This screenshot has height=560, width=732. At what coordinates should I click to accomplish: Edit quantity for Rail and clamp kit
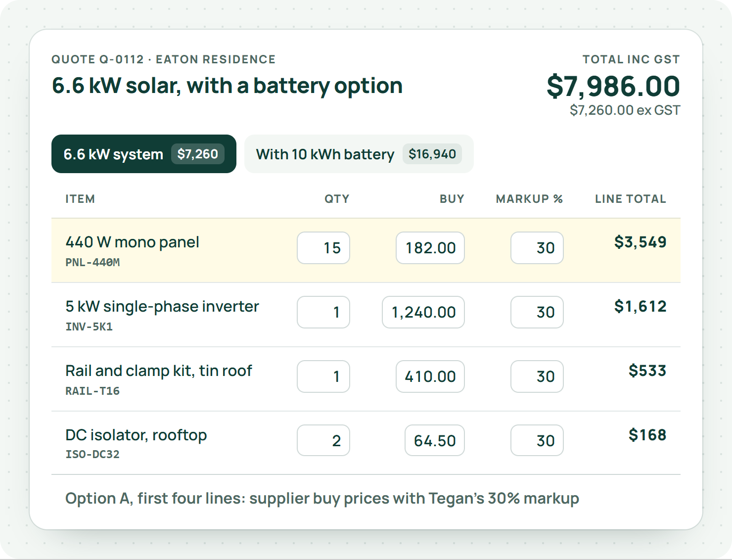tap(323, 376)
